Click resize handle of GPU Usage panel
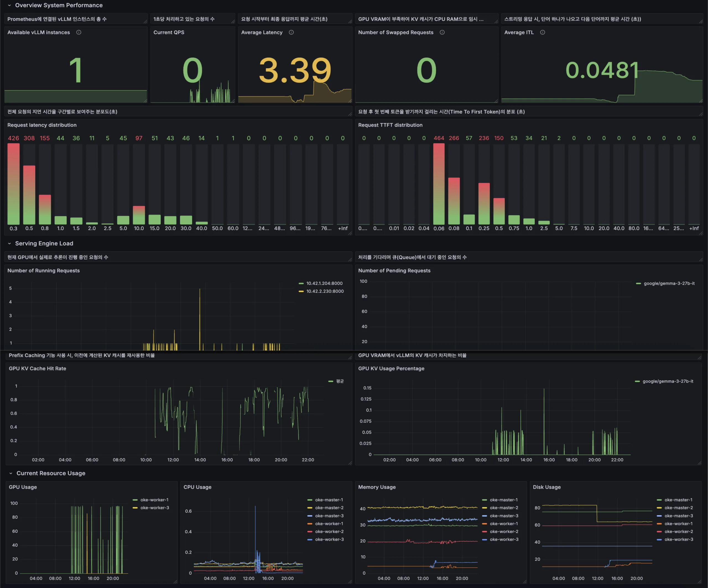Screen dimensions: 708x588 175,582
